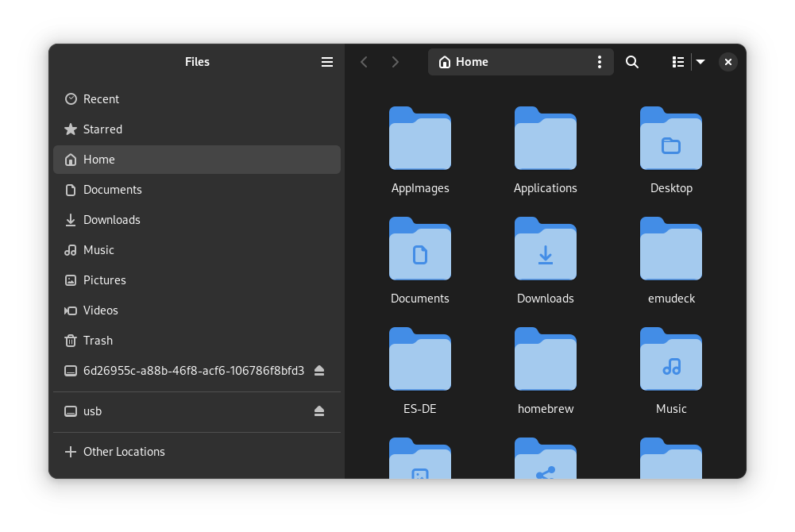Click the search magnifier icon
The height and width of the screenshot is (532, 795).
(x=632, y=62)
